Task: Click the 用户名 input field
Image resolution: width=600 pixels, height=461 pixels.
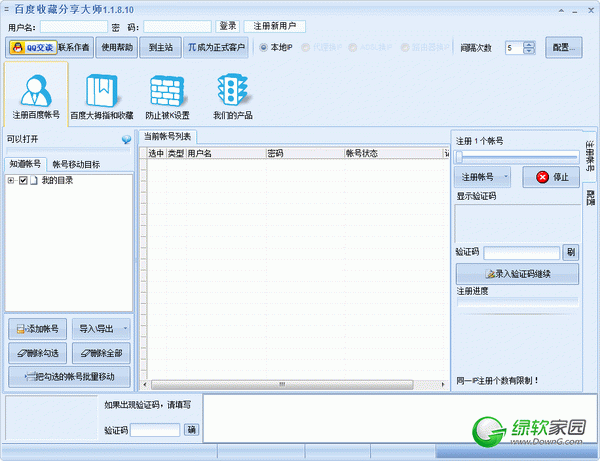Action: (74, 26)
